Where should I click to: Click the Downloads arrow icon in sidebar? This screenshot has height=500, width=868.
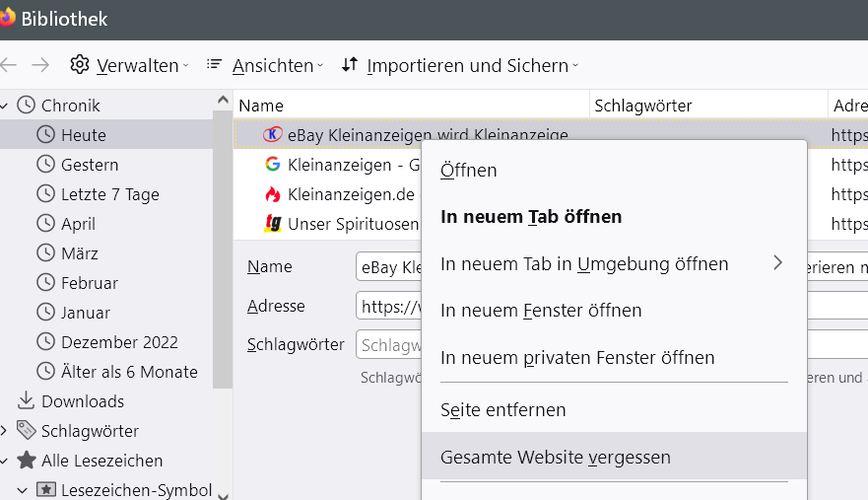(x=27, y=401)
